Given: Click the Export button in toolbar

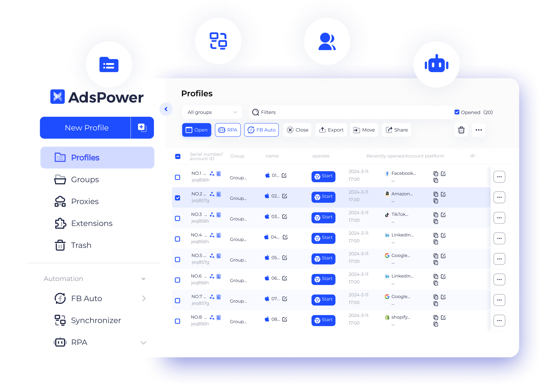Looking at the screenshot, I should (332, 130).
